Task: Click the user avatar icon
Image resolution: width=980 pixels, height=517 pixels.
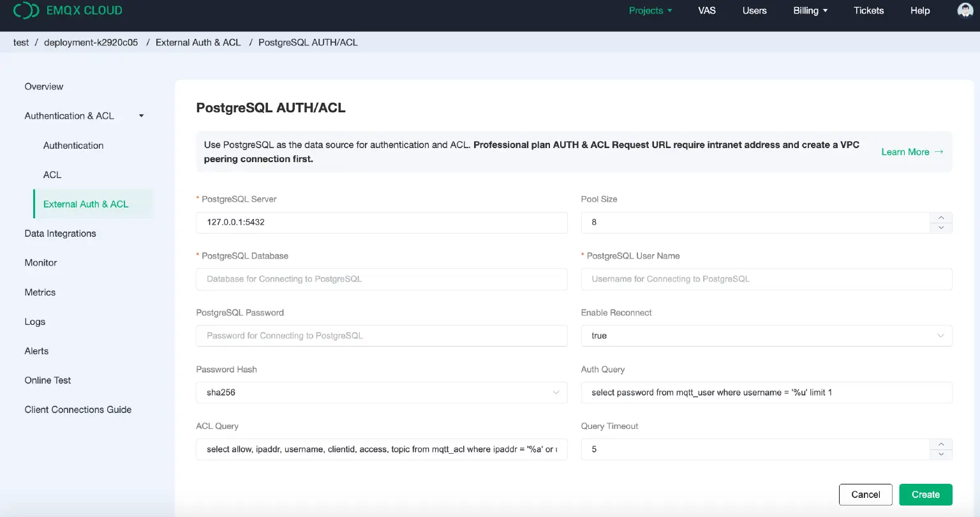Action: (964, 10)
